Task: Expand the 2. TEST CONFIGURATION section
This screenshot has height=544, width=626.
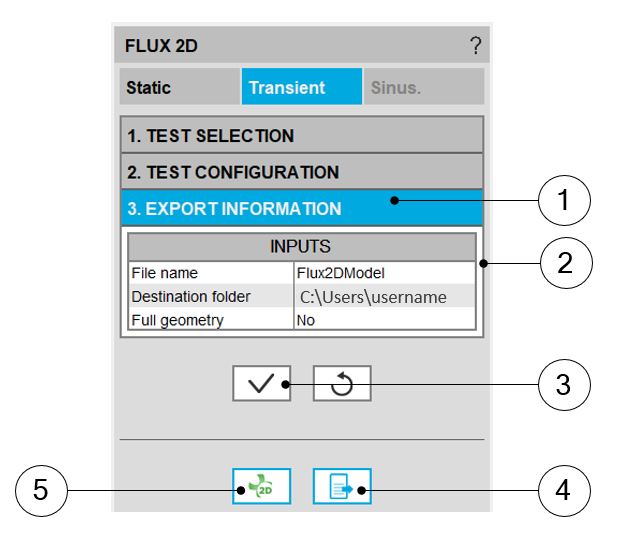Action: pyautogui.click(x=302, y=172)
